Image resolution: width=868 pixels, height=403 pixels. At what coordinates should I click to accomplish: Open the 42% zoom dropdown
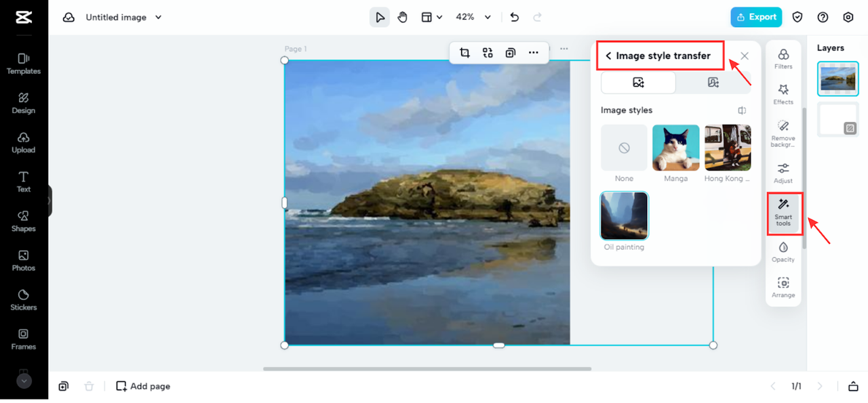pyautogui.click(x=473, y=18)
